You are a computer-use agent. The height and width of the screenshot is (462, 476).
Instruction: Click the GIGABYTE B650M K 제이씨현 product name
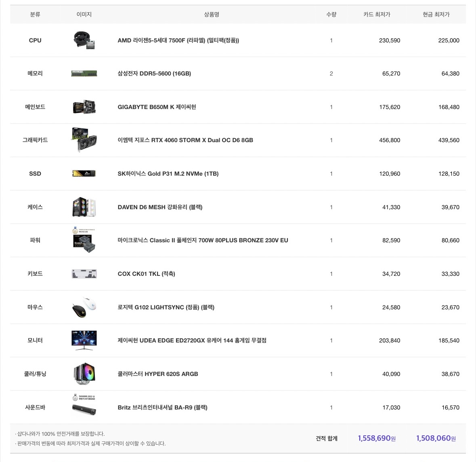click(x=157, y=107)
